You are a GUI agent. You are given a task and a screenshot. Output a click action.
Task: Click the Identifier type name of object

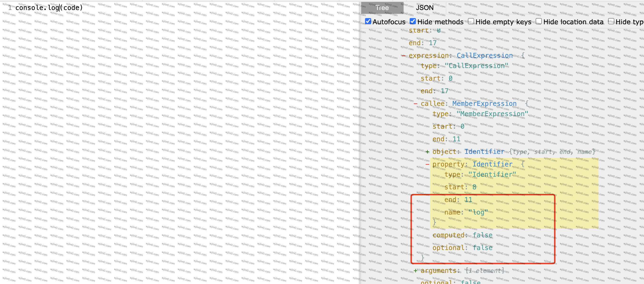coord(484,152)
